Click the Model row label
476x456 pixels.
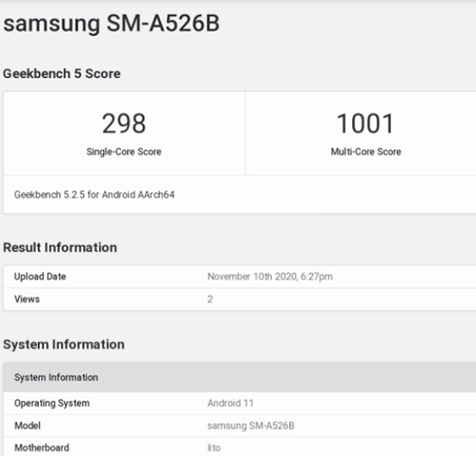[28, 426]
